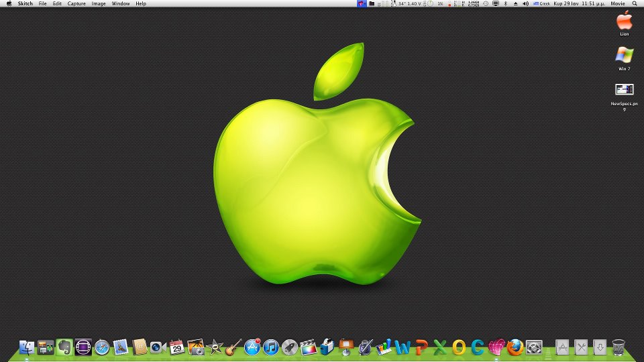Open the Mail stamp icon
The image size is (644, 362).
pyautogui.click(x=121, y=348)
